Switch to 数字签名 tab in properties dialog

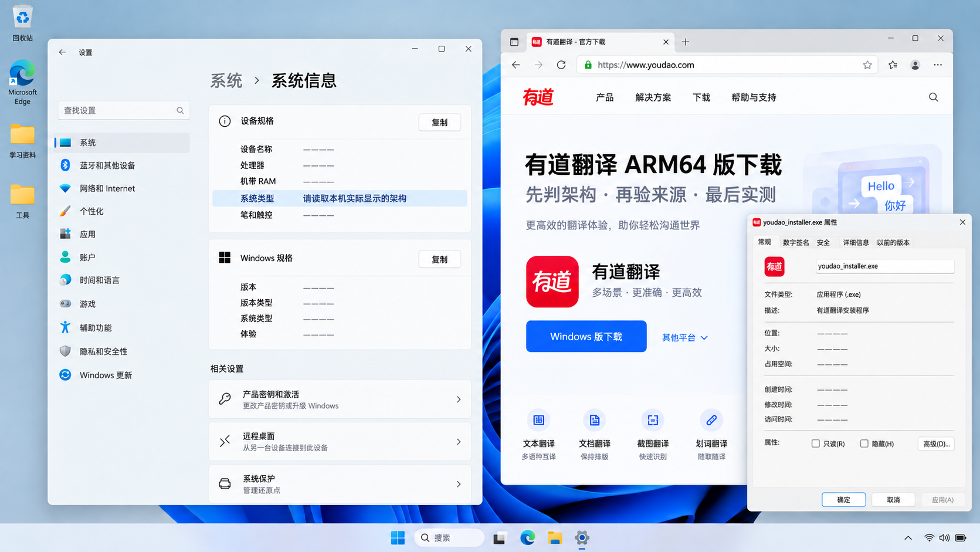coord(795,242)
